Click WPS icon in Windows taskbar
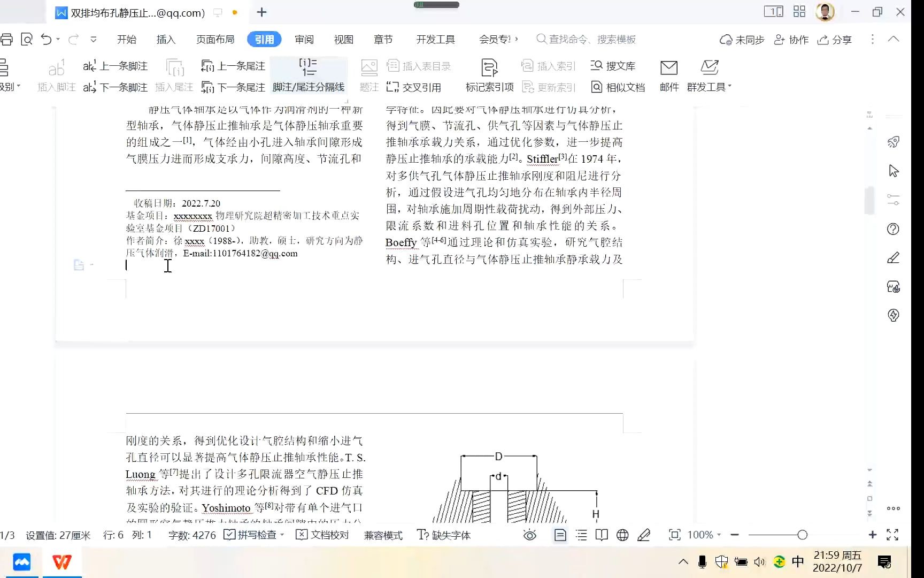This screenshot has height=578, width=924. [62, 562]
